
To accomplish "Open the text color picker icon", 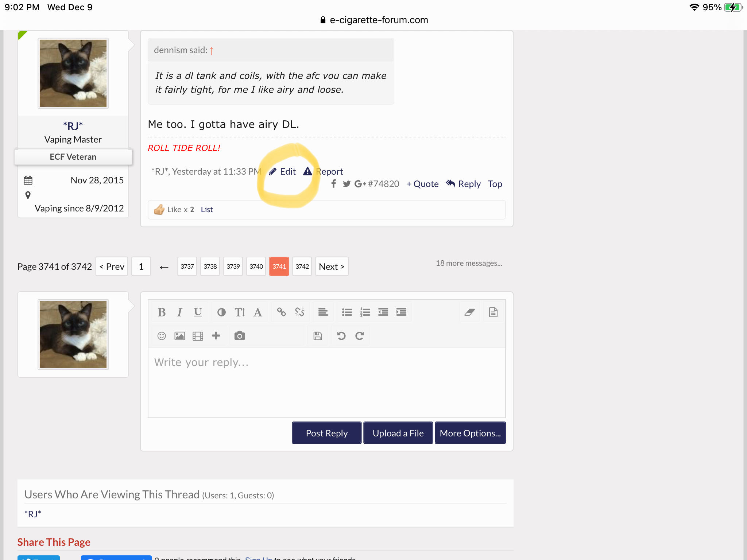I will pyautogui.click(x=221, y=312).
